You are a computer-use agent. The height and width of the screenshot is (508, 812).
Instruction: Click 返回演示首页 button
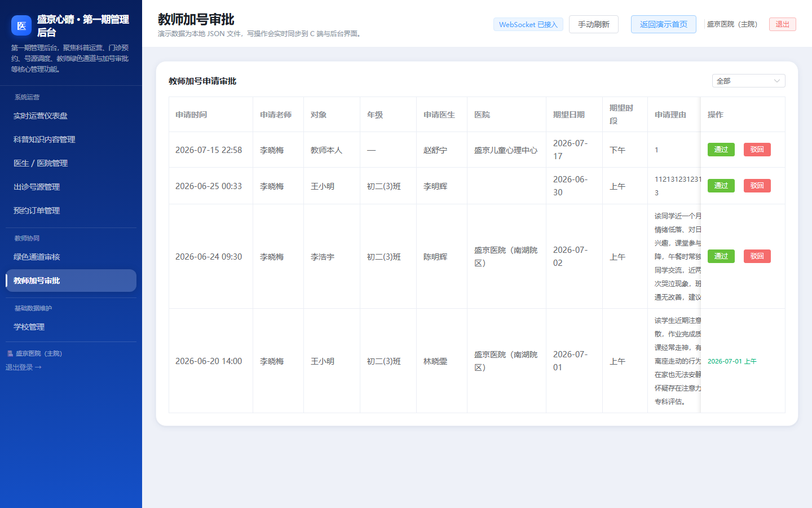(x=664, y=24)
